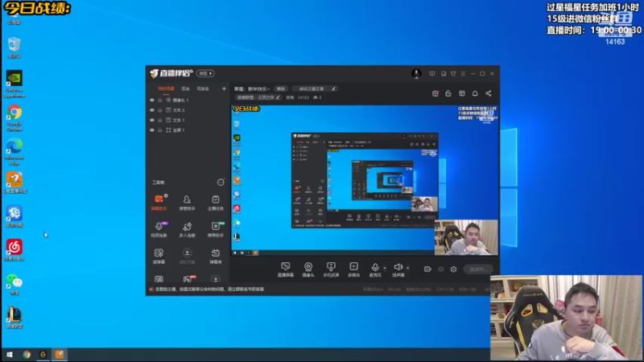Open the notification bell in toolbar
Screen dimensions: 644x362
(475, 93)
